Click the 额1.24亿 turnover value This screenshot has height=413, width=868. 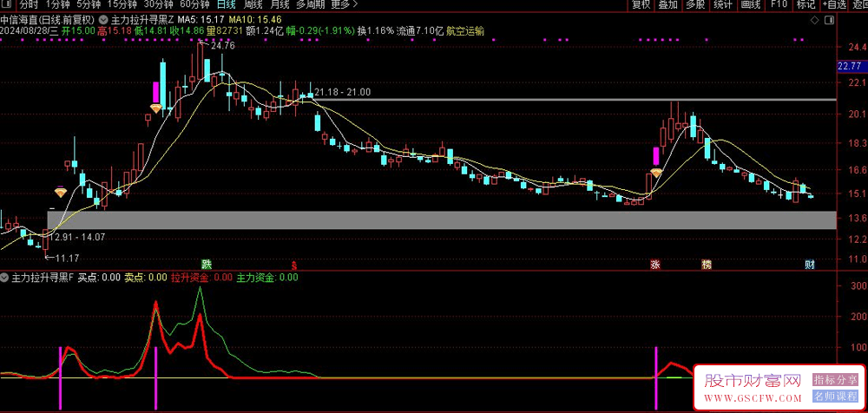[x=265, y=31]
